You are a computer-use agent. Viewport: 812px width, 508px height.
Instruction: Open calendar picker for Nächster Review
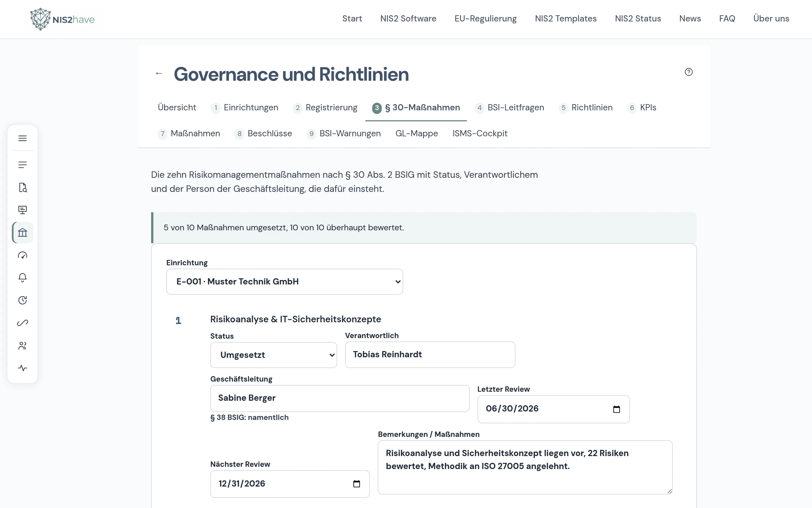(x=356, y=484)
